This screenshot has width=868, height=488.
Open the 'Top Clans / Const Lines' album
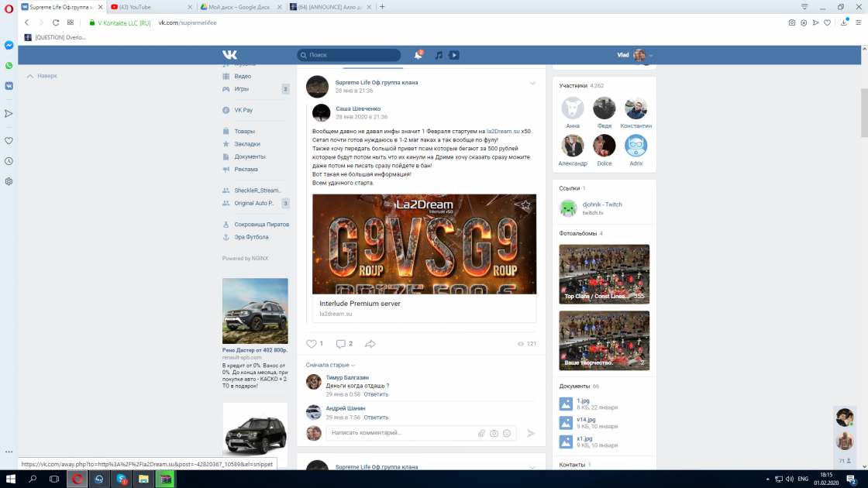pyautogui.click(x=604, y=273)
